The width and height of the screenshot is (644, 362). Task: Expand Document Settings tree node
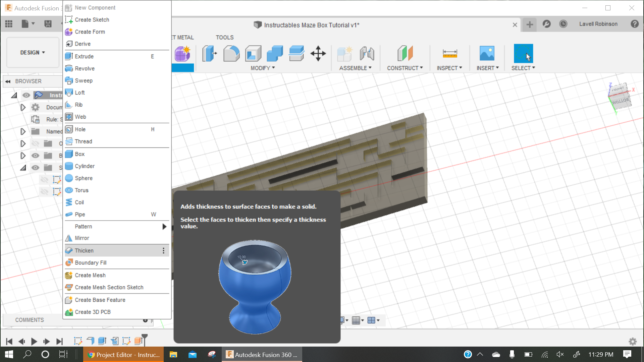pyautogui.click(x=23, y=107)
